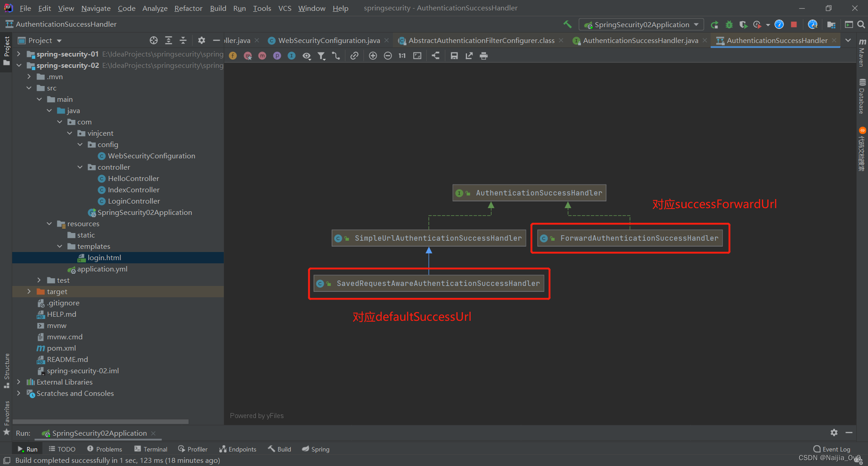Screen dimensions: 868x466
Task: Apply current layout to diagram
Action: [436, 56]
